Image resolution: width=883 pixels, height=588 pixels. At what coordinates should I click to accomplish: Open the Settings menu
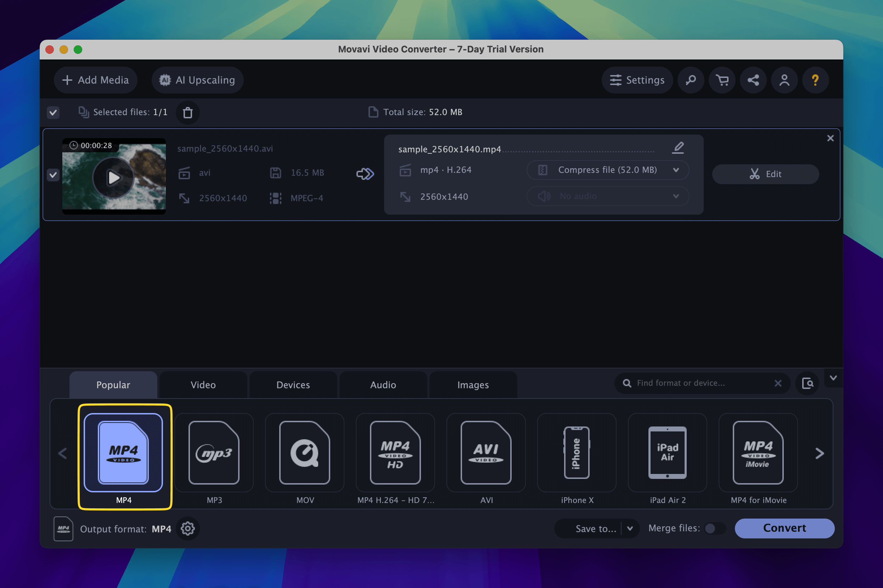coord(637,80)
